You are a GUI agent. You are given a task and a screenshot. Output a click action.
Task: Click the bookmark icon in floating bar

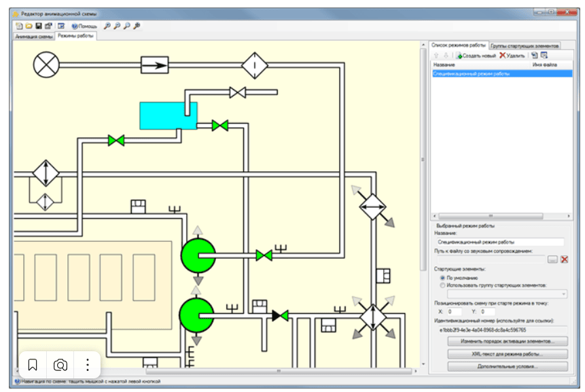(33, 365)
